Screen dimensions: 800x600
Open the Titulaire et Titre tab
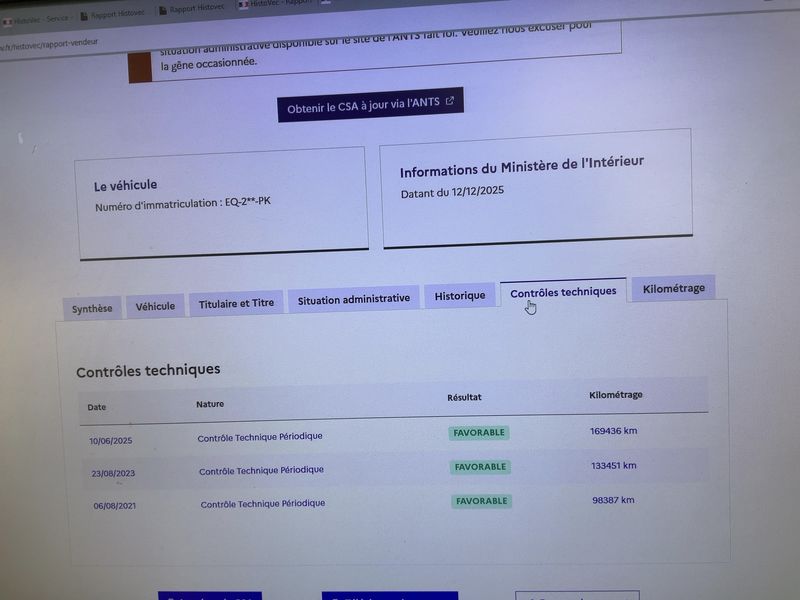(236, 303)
